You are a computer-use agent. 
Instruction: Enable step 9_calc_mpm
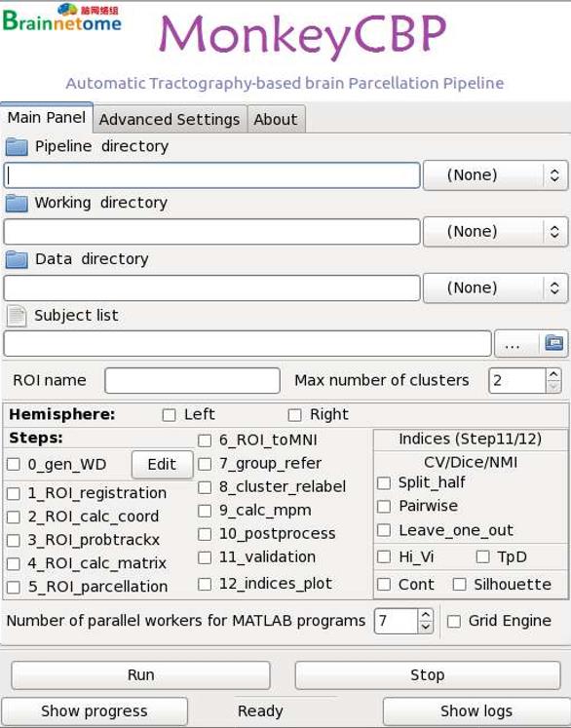[205, 511]
